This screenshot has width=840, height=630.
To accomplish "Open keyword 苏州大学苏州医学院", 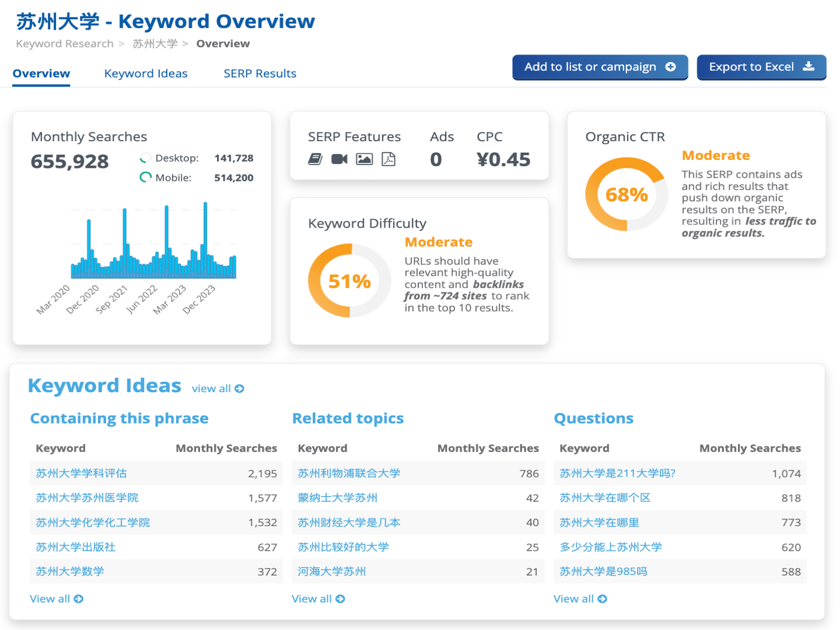I will point(87,498).
